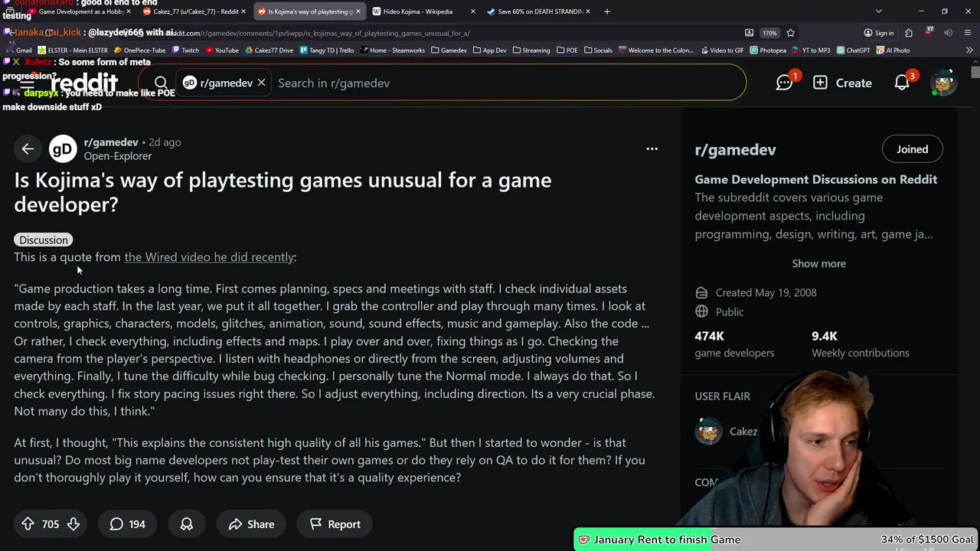Viewport: 980px width, 551px height.
Task: Open the ChatGPT bookmark
Action: (853, 51)
